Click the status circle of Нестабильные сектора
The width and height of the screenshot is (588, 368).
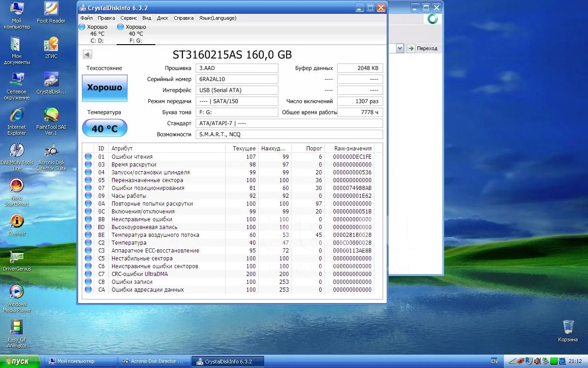(x=88, y=259)
